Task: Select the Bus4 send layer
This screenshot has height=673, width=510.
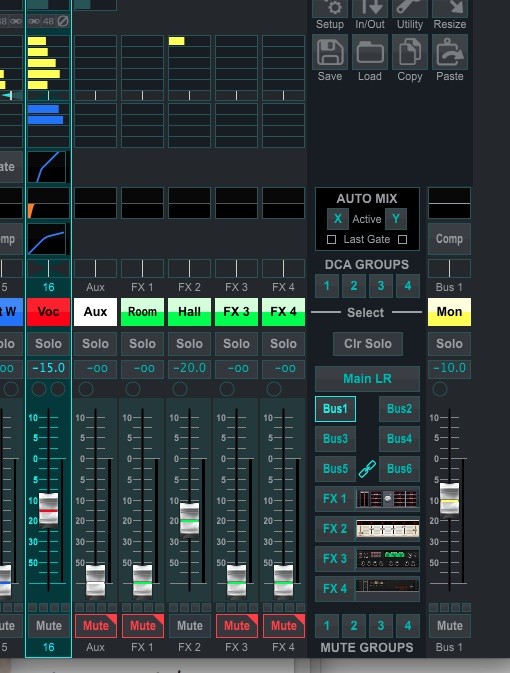Action: [x=399, y=439]
